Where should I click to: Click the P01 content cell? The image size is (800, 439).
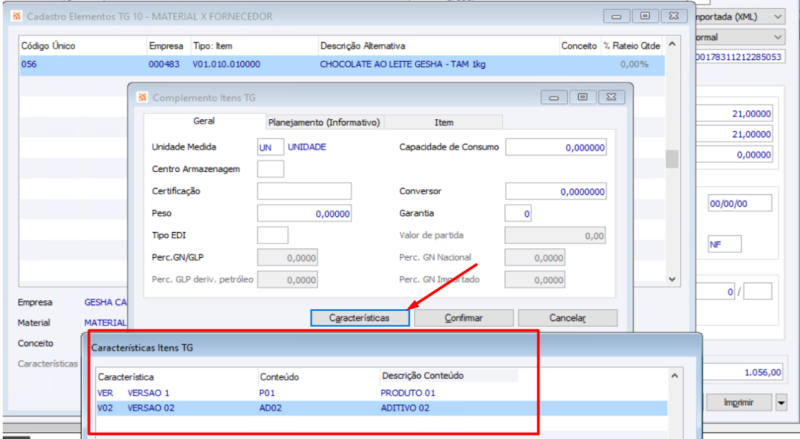(267, 393)
